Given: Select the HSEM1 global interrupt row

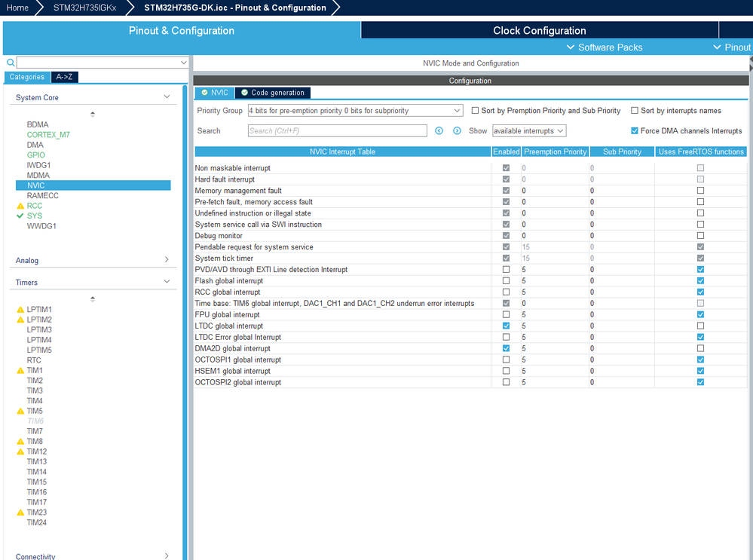Looking at the screenshot, I should [470, 371].
